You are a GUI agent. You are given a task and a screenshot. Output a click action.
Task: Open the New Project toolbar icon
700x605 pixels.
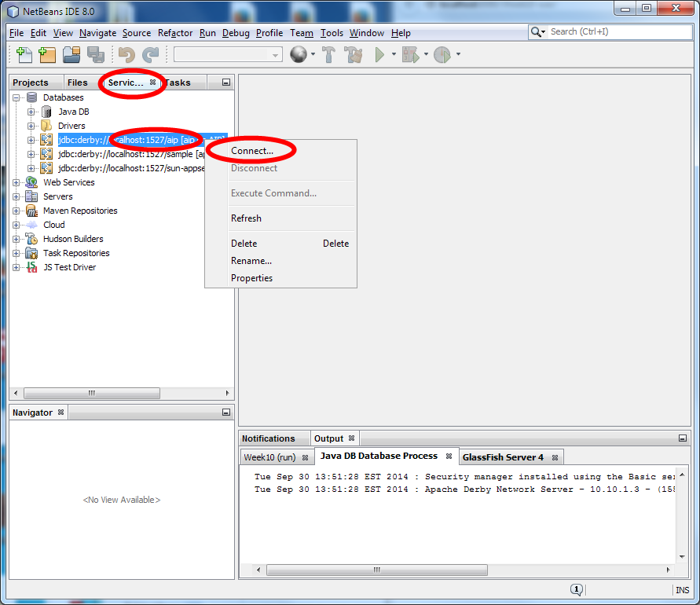click(x=47, y=54)
